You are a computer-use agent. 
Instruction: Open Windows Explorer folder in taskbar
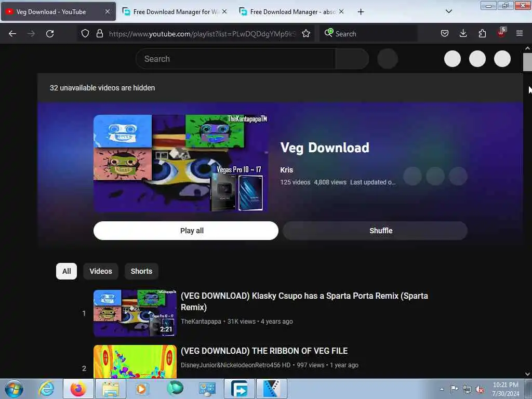tap(111, 389)
